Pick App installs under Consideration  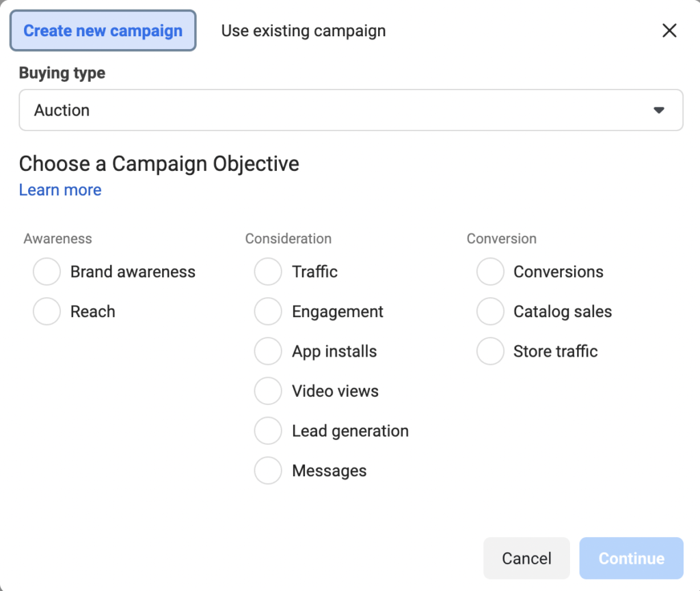pos(268,351)
